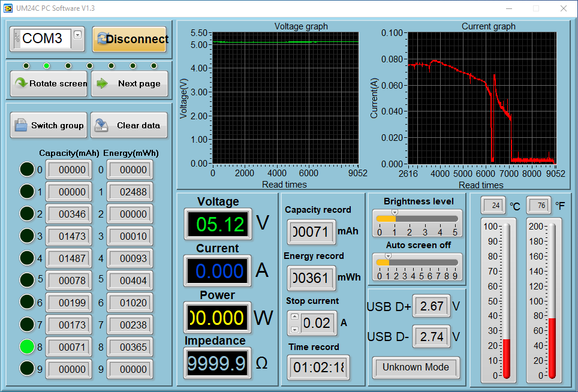The image size is (578, 392).
Task: Select data group 3 indicator LED
Action: [27, 236]
